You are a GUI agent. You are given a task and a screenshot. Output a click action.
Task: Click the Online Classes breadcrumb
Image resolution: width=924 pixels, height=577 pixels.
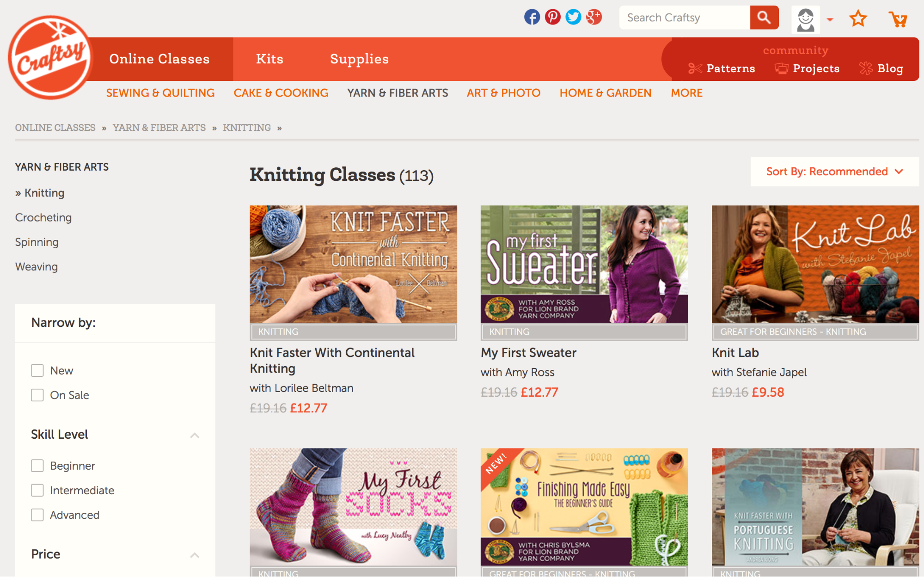pyautogui.click(x=55, y=128)
